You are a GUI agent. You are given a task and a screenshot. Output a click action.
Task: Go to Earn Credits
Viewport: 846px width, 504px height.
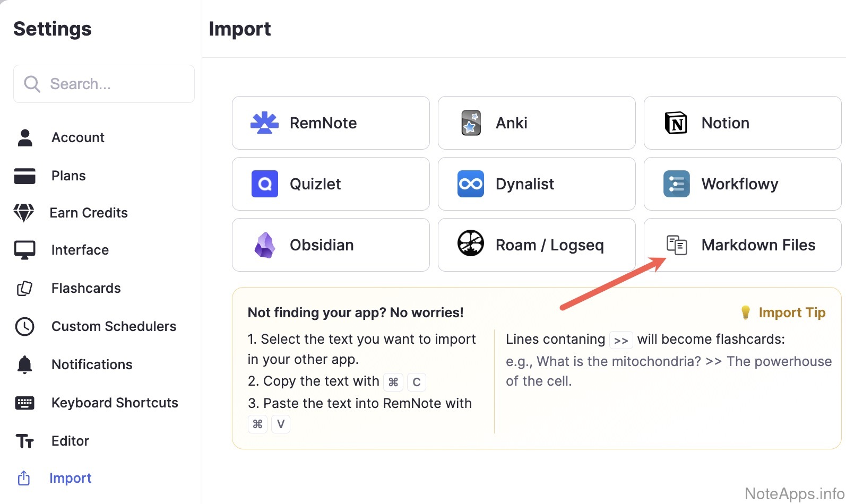89,213
